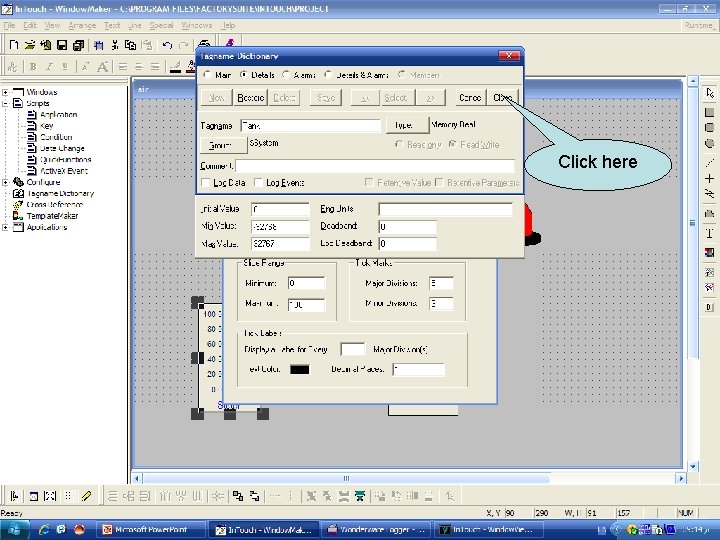The image size is (720, 540).
Task: Select the Read Write radio option
Action: (x=452, y=145)
